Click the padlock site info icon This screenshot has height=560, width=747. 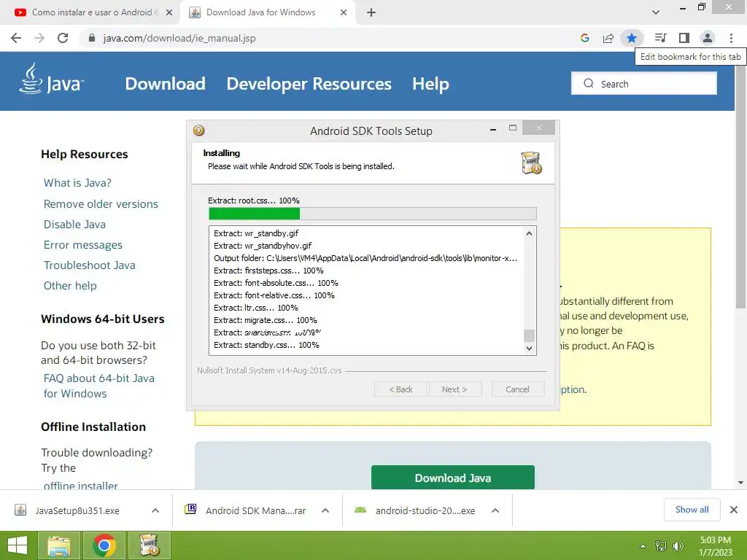point(92,38)
